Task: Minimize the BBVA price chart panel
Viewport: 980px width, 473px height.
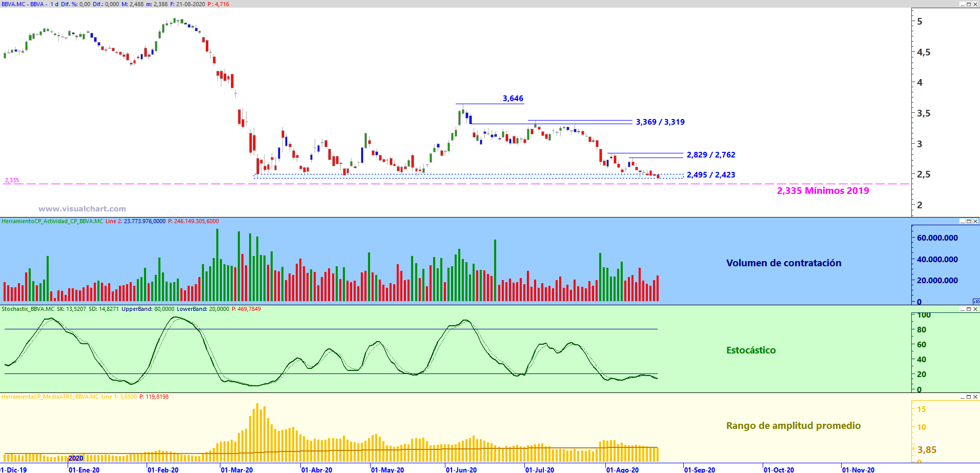Action: 962,4
